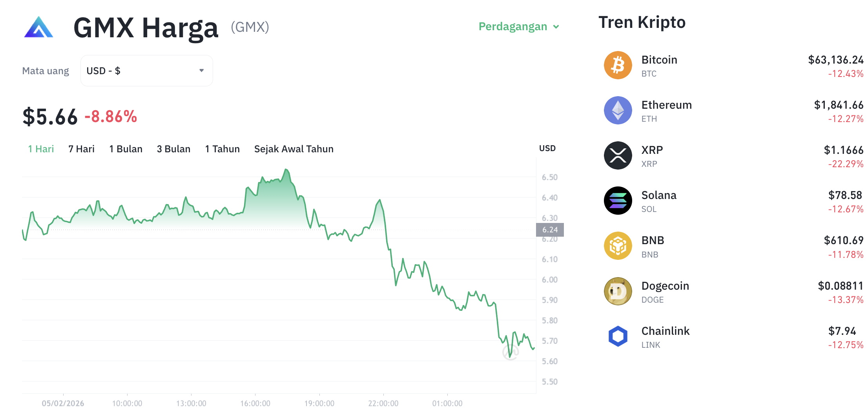Click the Ethereum name link
This screenshot has height=409, width=868.
pyautogui.click(x=667, y=105)
